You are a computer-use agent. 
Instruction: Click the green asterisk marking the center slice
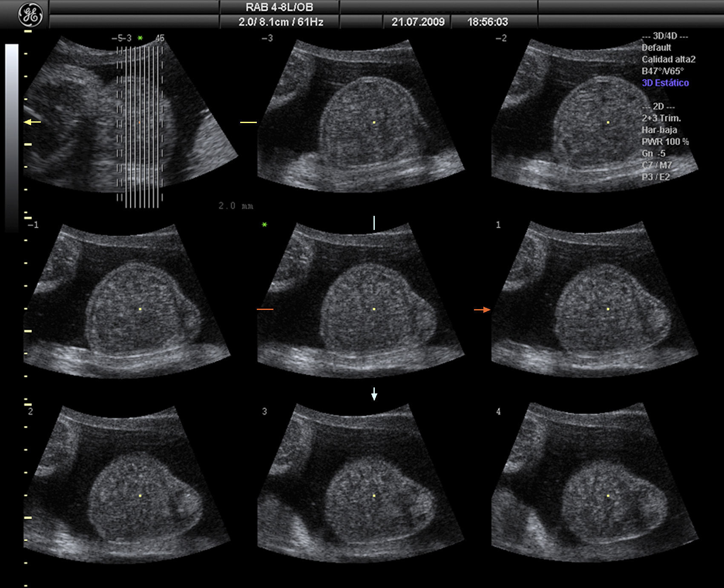(x=264, y=225)
